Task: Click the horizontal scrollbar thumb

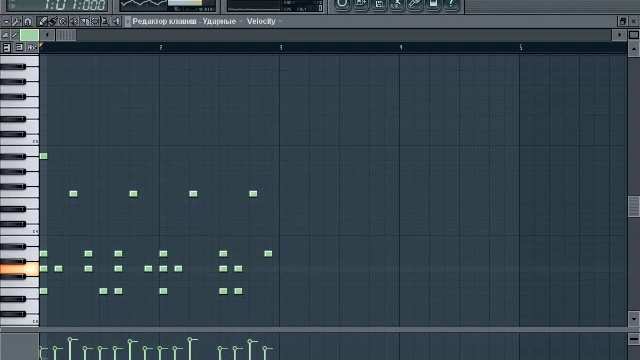Action: [66, 35]
